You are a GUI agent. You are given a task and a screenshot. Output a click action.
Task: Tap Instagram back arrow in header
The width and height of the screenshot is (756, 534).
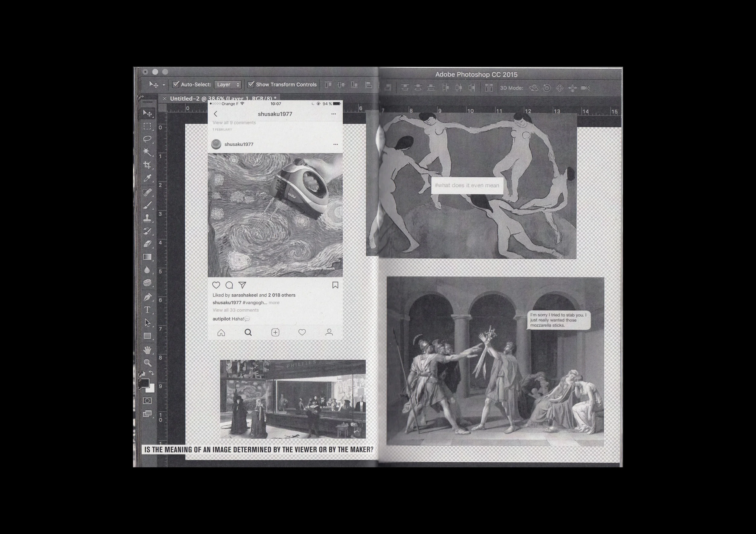coord(216,114)
